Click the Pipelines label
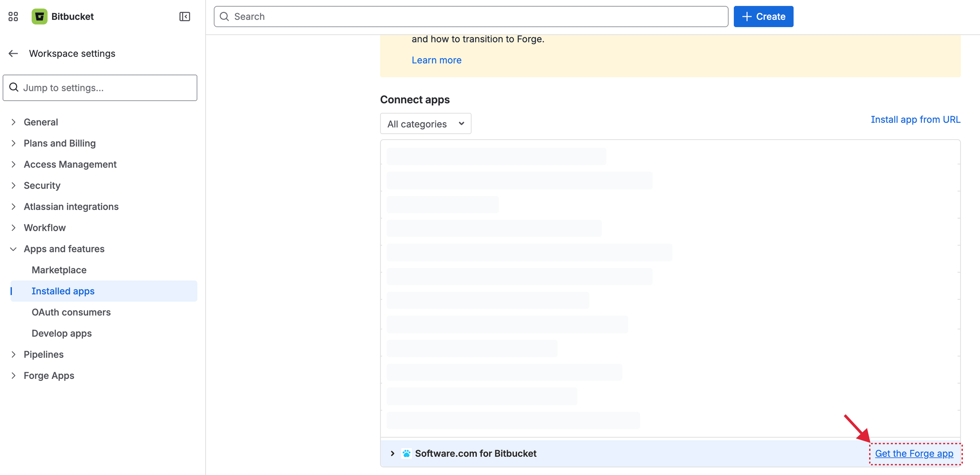 coord(43,354)
